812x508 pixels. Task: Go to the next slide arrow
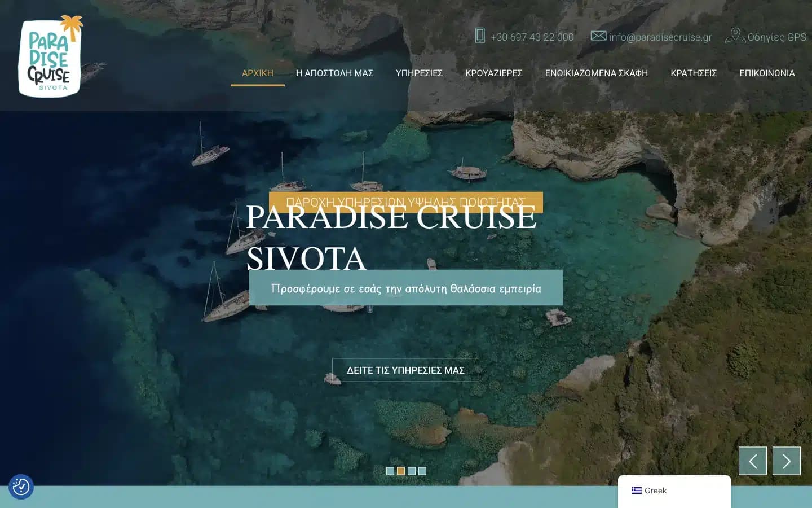point(787,461)
